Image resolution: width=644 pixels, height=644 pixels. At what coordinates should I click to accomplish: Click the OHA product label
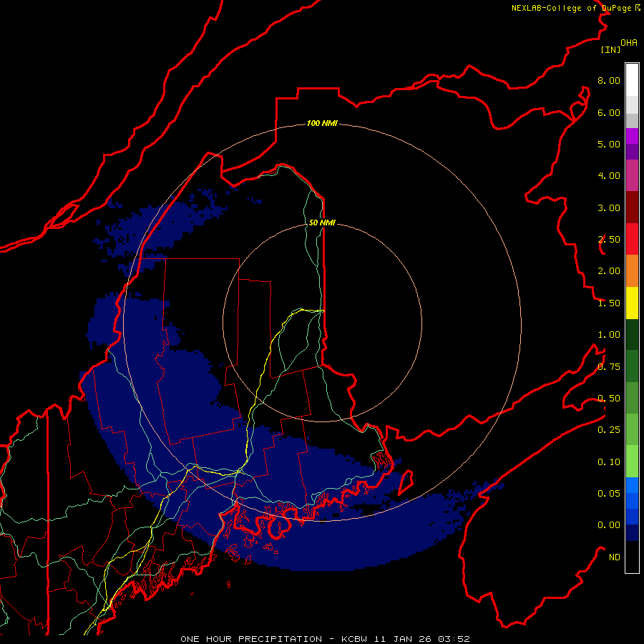(629, 43)
